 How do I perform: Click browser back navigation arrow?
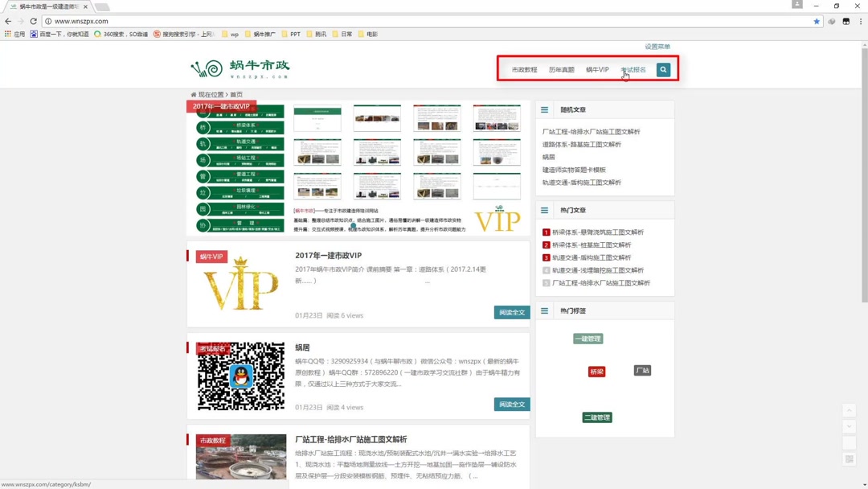coord(6,22)
